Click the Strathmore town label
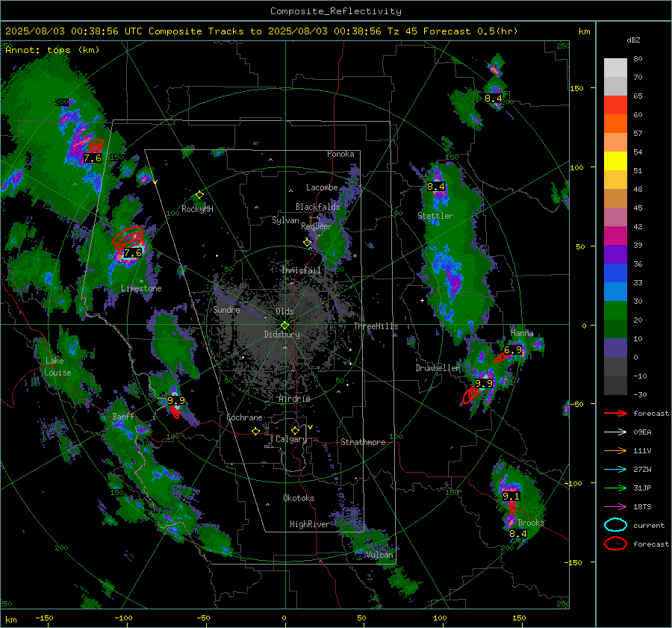The image size is (672, 628). (x=363, y=442)
